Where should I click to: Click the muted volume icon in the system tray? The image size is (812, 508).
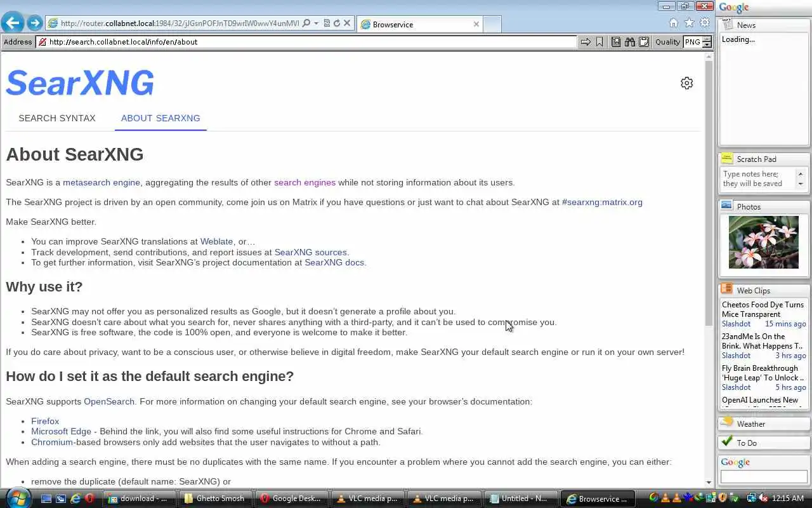764,498
